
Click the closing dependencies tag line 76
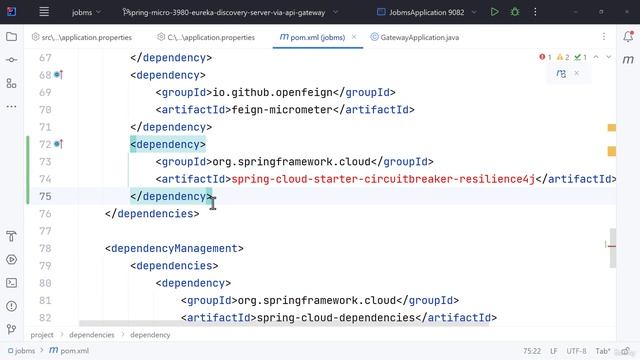pos(152,214)
